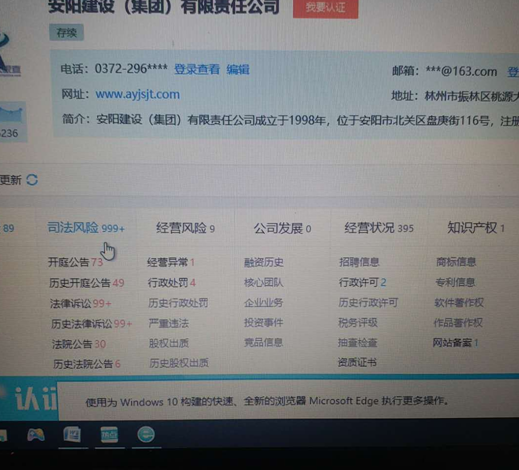Open the game controller taskbar icon
Image resolution: width=519 pixels, height=470 pixels.
point(36,435)
